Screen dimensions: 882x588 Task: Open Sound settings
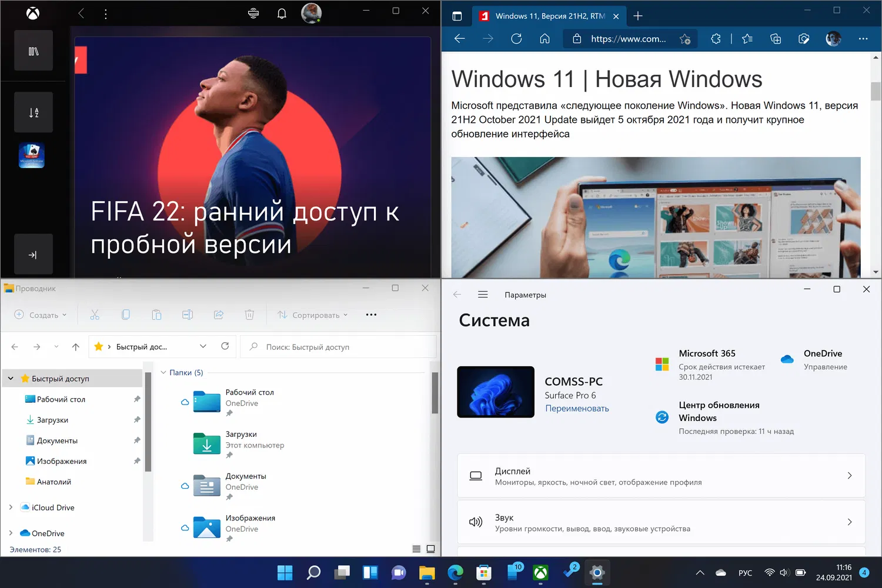(x=661, y=522)
